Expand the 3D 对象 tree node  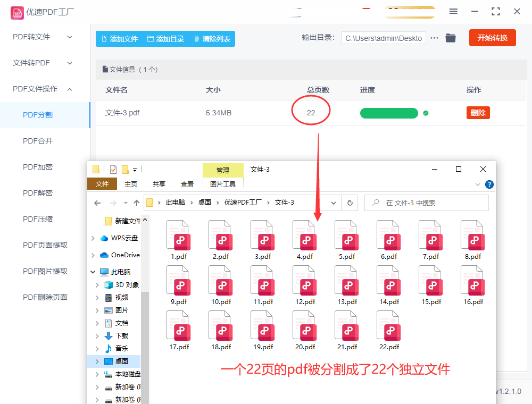pos(97,285)
